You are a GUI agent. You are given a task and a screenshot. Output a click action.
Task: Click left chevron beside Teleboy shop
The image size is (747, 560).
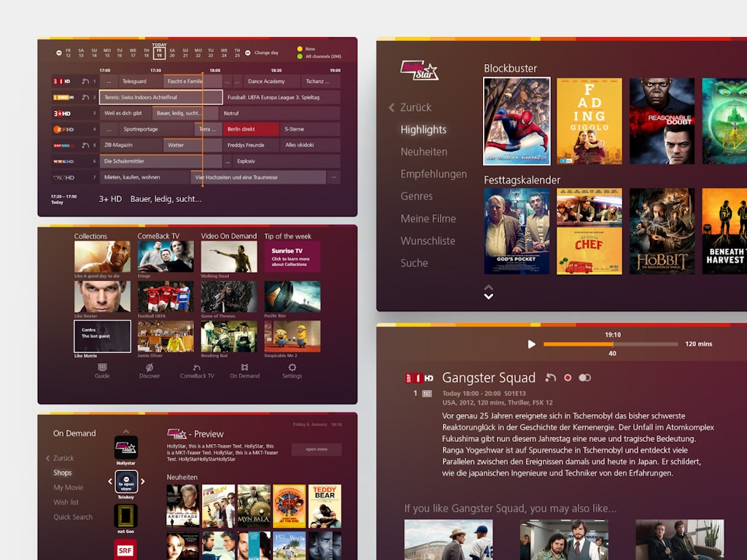click(110, 481)
